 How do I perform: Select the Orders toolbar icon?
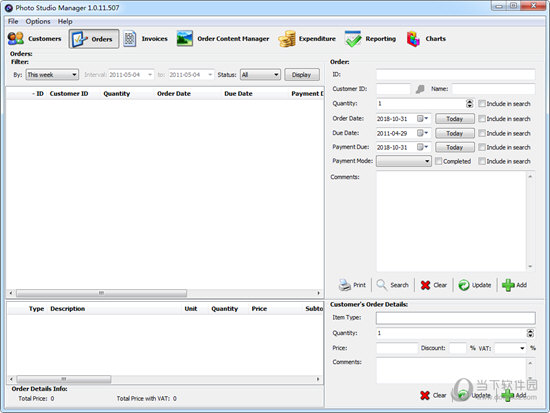coord(79,39)
